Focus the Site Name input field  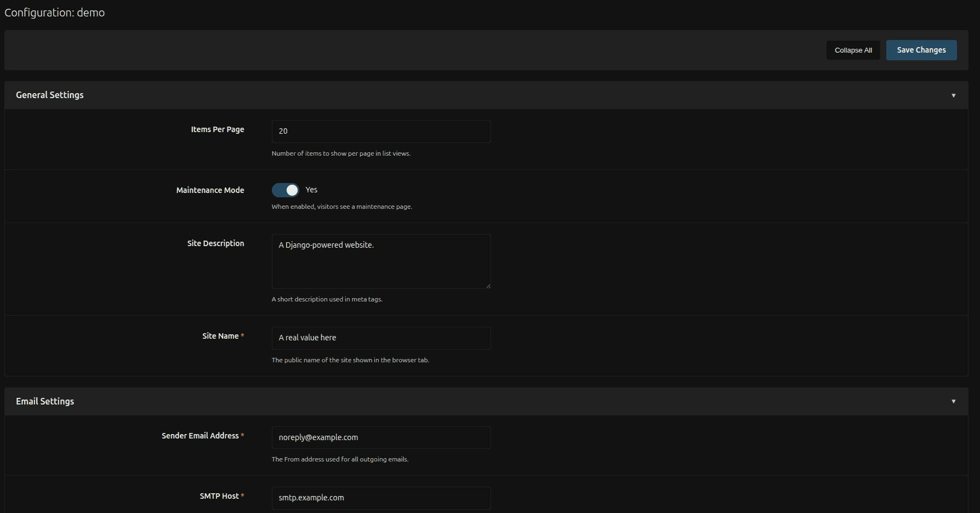coord(380,338)
